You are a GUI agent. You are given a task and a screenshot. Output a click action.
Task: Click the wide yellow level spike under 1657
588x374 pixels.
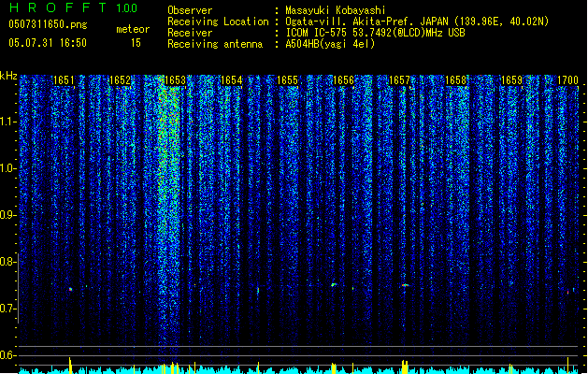coord(405,367)
